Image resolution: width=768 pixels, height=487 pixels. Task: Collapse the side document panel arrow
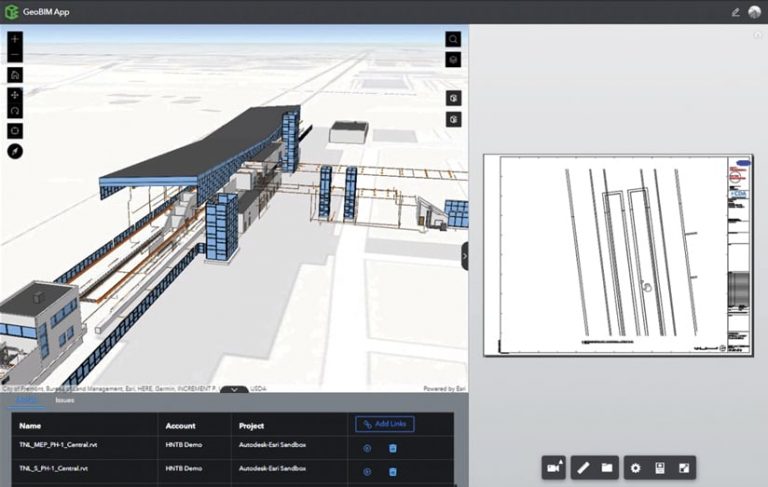click(465, 256)
